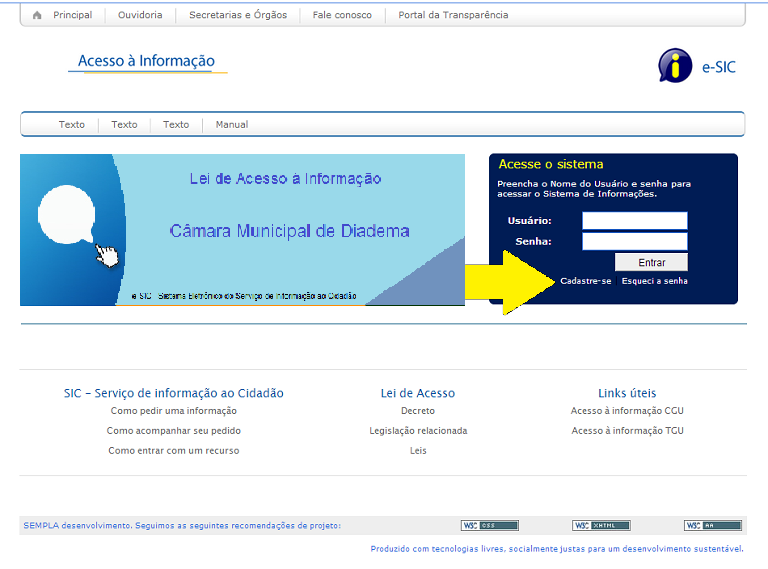Click the W3C CSS validation badge
Screen dimensions: 768x569
pyautogui.click(x=489, y=526)
